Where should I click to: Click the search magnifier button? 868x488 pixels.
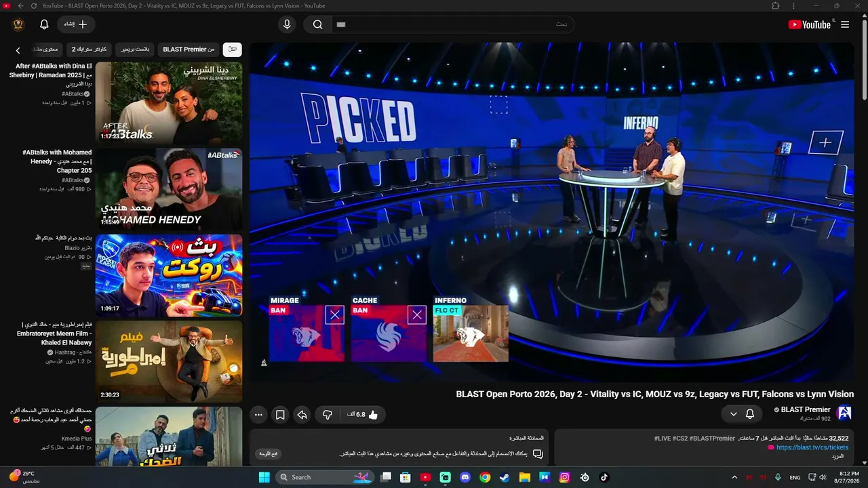pos(317,24)
